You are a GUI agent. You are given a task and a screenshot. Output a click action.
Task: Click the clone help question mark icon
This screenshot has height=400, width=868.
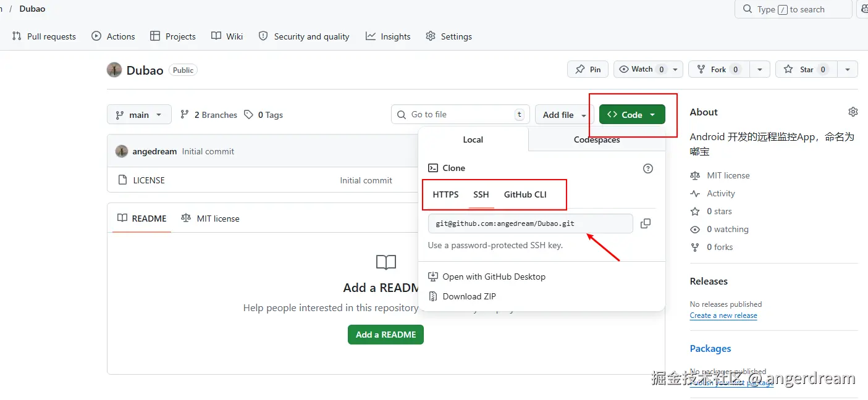[x=648, y=169]
